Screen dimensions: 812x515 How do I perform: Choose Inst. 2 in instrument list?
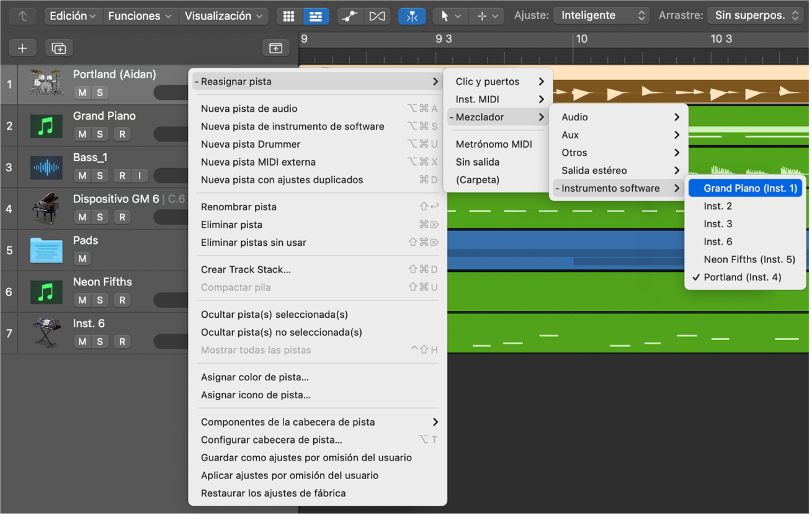pos(746,207)
